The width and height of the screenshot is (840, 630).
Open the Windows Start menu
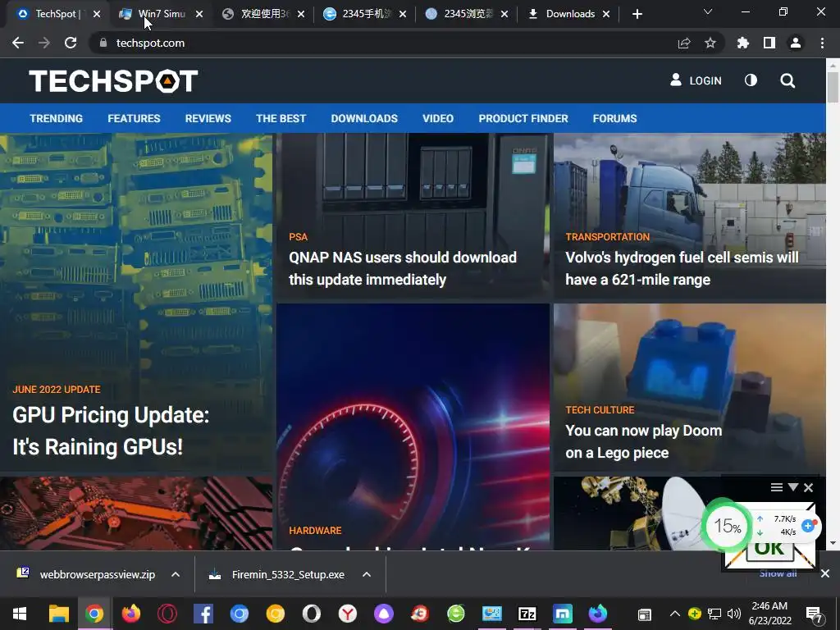20,614
